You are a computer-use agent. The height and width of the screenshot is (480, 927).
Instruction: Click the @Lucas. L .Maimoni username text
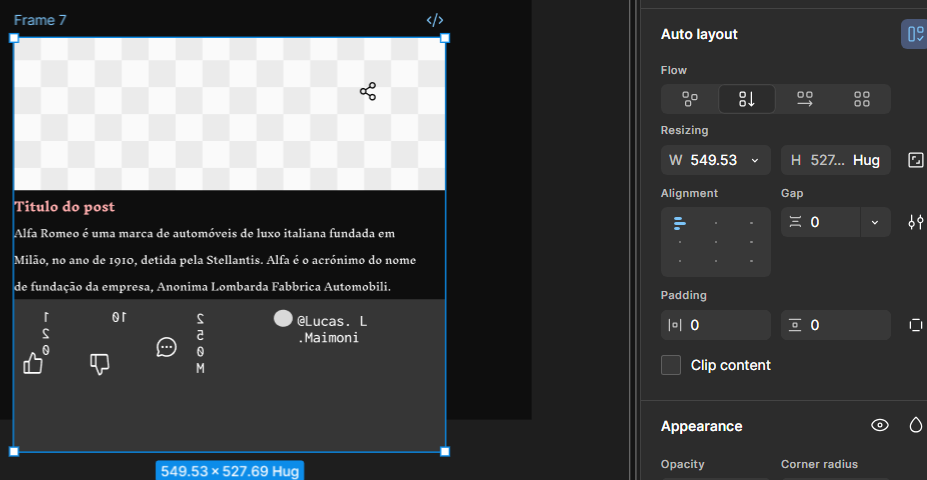click(x=332, y=330)
